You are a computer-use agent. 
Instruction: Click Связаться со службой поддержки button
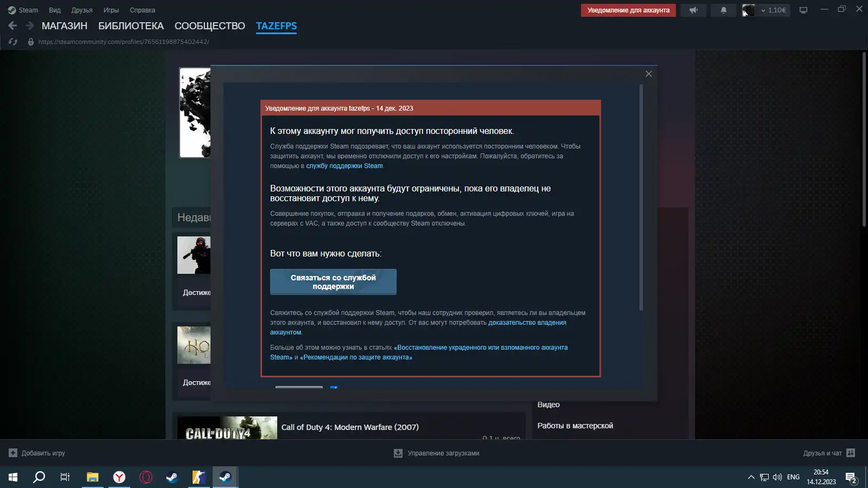[x=333, y=282]
